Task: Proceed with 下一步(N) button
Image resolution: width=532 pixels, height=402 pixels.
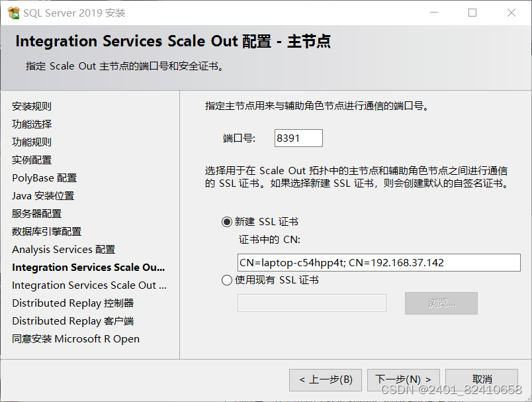Action: pos(404,379)
